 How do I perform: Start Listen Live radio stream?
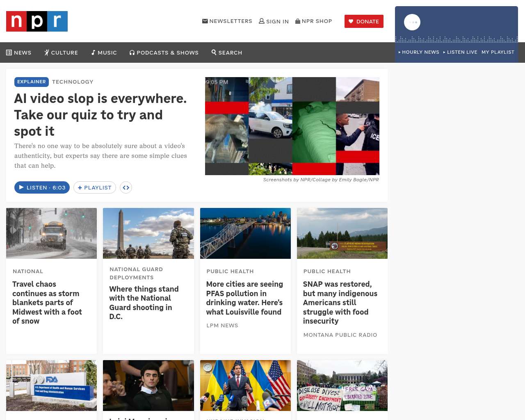click(x=460, y=52)
